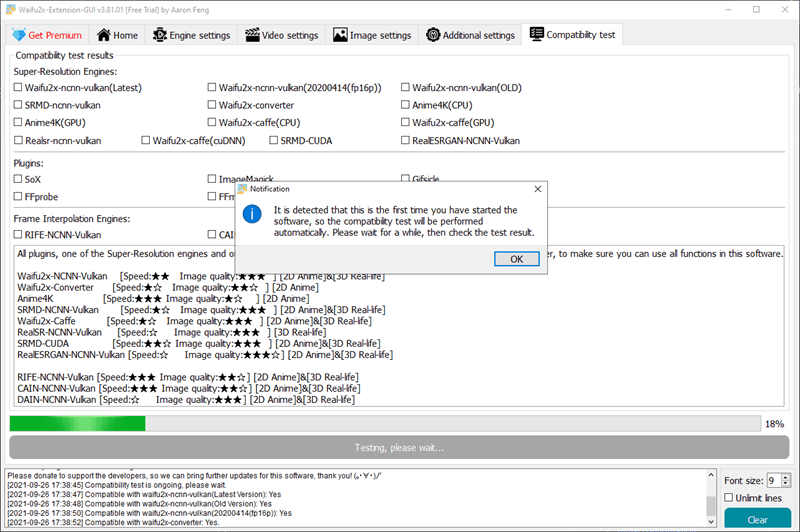Screen dimensions: 800x532
Task: Decrease font size with down stepper arrow
Action: point(786,484)
